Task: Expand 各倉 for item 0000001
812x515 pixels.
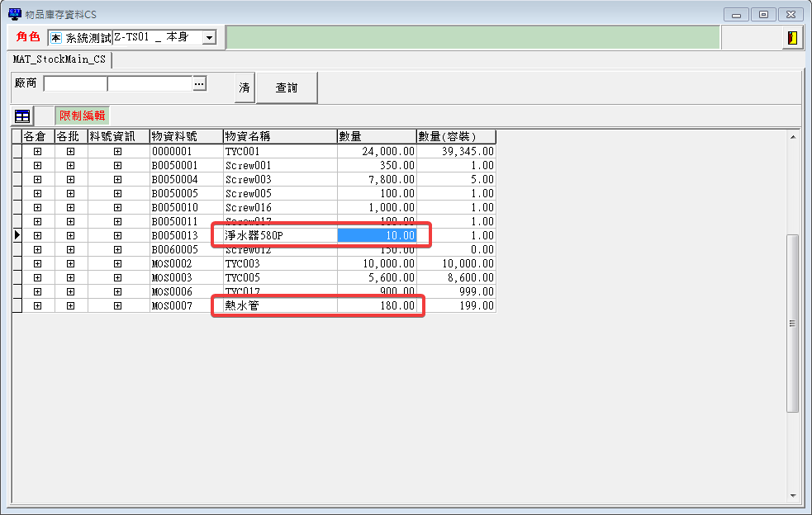Action: point(37,152)
